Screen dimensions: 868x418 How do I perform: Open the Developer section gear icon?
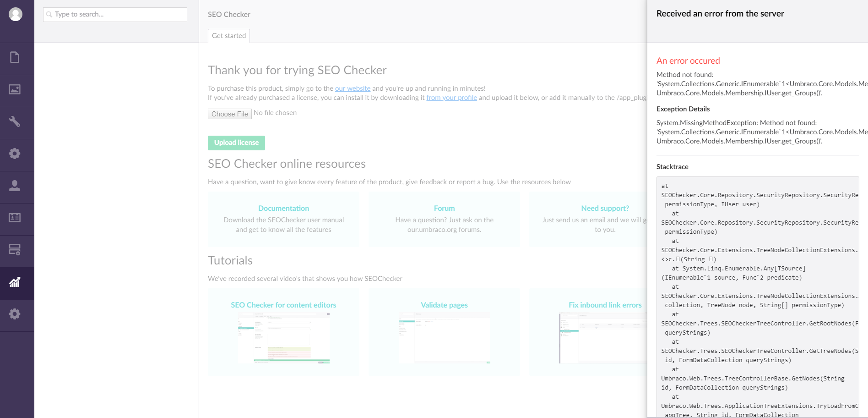coord(15,154)
